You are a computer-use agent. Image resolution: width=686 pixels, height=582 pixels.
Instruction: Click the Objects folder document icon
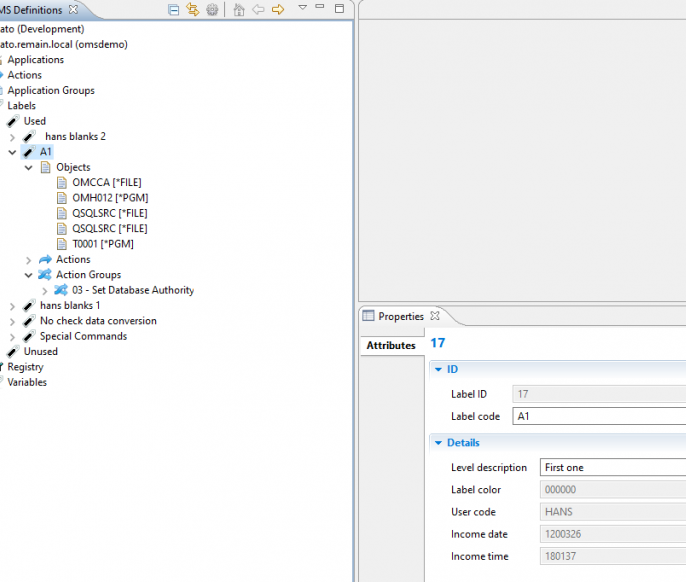[x=46, y=167]
